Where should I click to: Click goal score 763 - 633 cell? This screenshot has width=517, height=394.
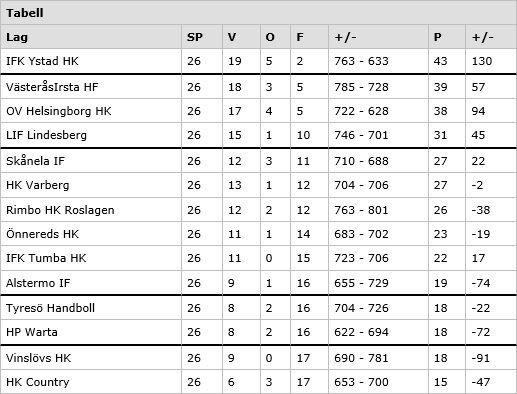(361, 61)
